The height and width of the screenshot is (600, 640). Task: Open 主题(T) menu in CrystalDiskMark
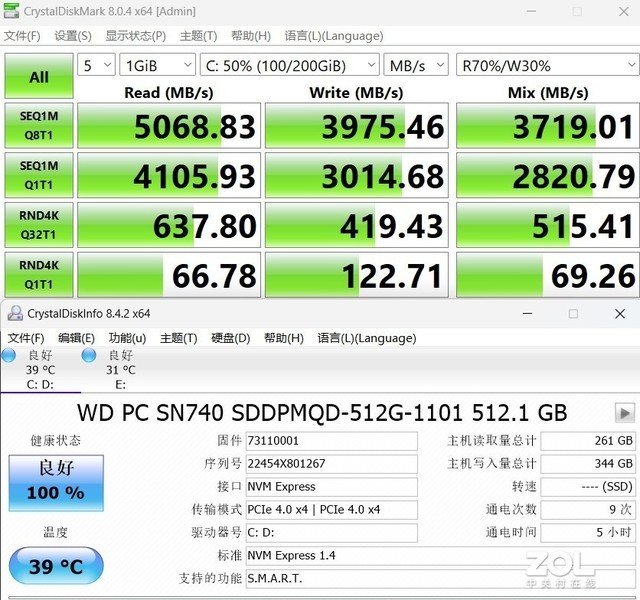click(198, 36)
